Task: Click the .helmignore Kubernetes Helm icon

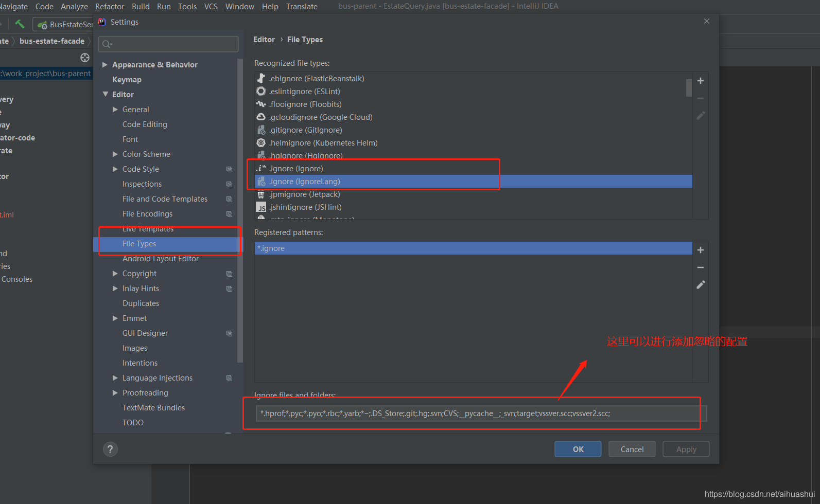Action: coord(261,142)
